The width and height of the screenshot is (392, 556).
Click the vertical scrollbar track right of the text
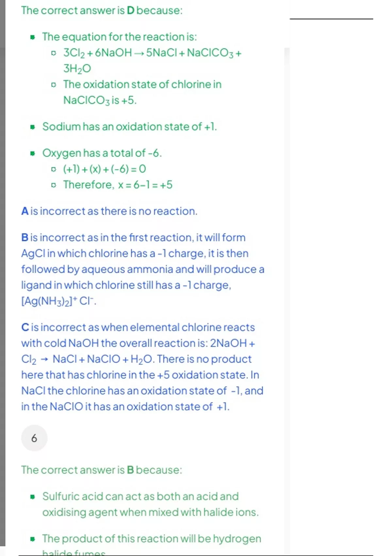(287, 294)
